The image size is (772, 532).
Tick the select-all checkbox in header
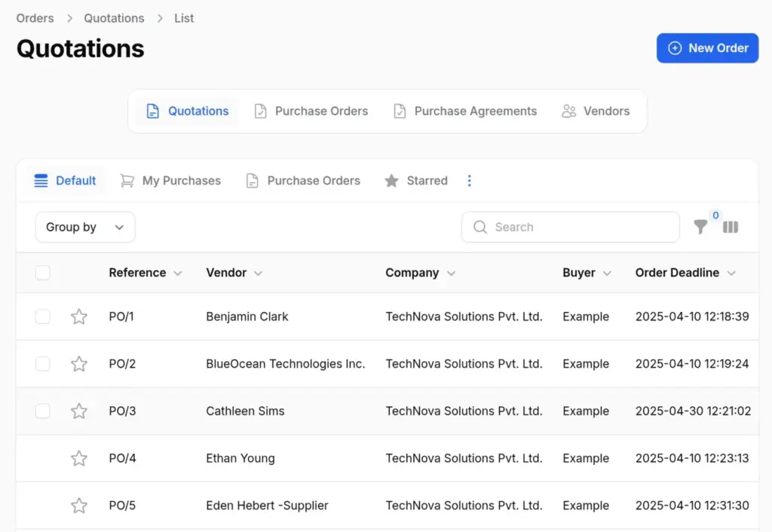[43, 273]
